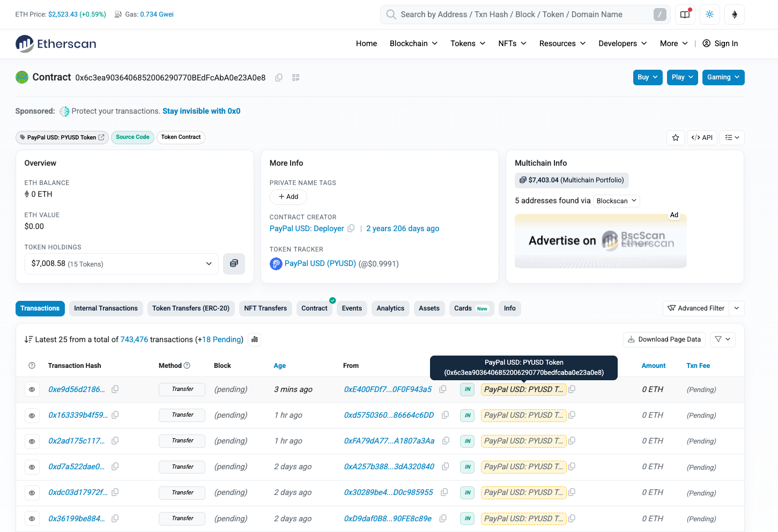Image resolution: width=778 pixels, height=532 pixels.
Task: Click the Method column help icon
Action: (x=187, y=366)
